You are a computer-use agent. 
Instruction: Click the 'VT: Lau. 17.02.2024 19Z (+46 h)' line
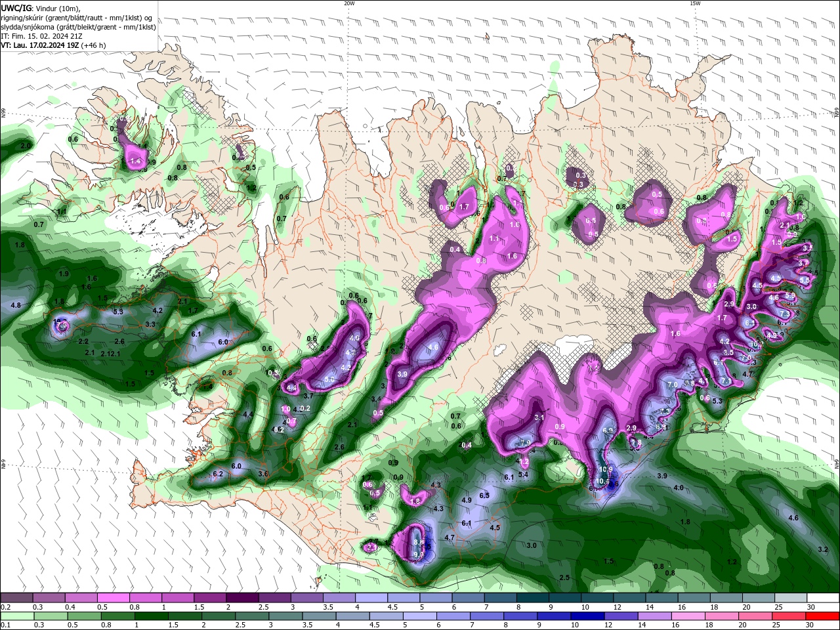[x=53, y=45]
